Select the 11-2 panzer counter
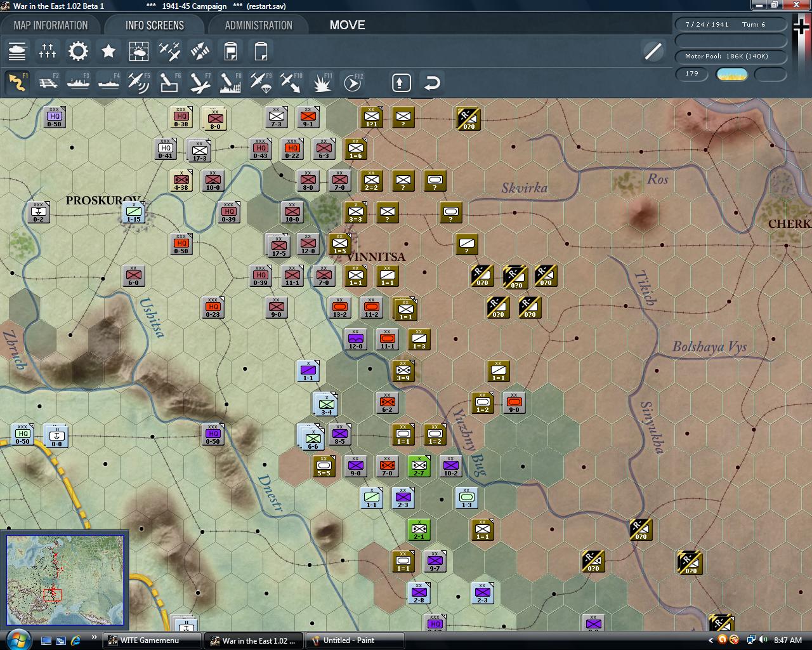 pyautogui.click(x=371, y=307)
